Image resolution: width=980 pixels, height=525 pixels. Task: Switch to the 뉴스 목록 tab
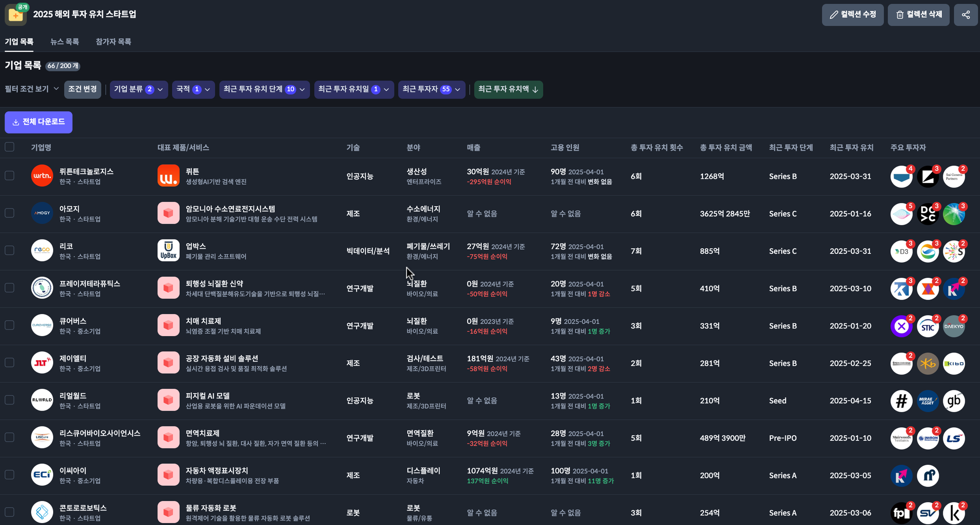point(65,42)
